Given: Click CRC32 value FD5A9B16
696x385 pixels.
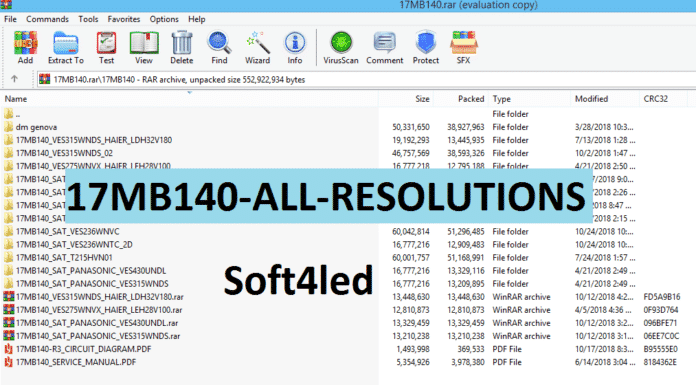Looking at the screenshot, I should pyautogui.click(x=662, y=297).
